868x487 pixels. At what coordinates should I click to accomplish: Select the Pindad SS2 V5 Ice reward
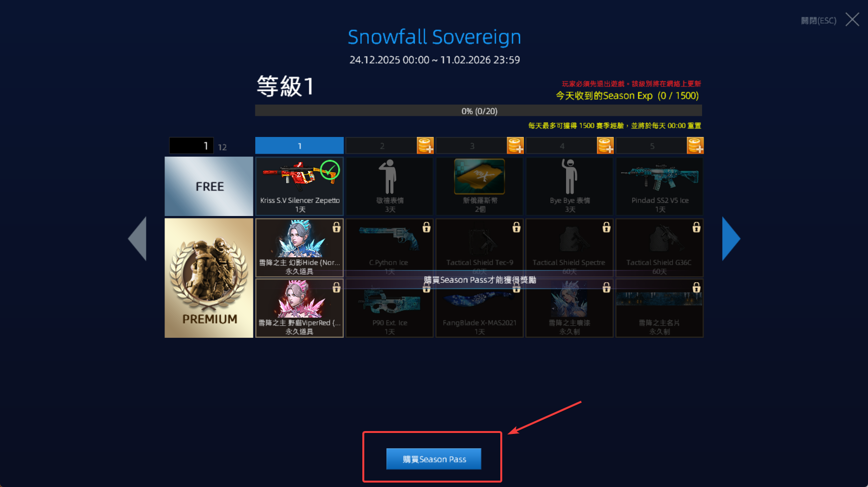[x=660, y=186]
